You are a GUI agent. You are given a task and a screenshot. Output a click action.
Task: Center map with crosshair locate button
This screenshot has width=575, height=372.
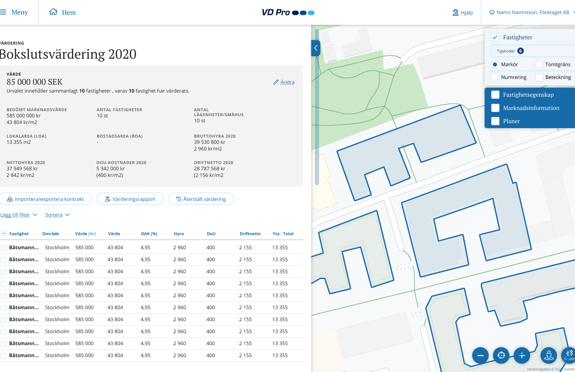click(501, 355)
